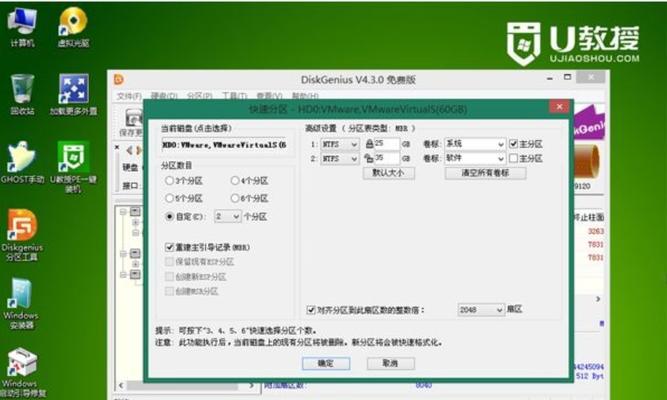The width and height of the screenshot is (667, 400).
Task: Close the disk info pane with small x
Action: (117, 147)
